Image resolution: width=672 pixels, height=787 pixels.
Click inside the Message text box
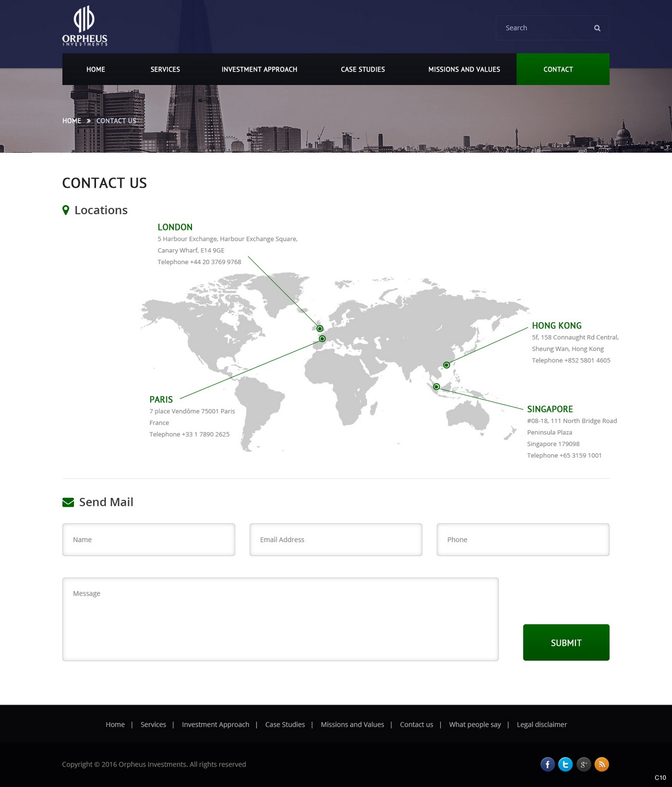click(x=281, y=618)
